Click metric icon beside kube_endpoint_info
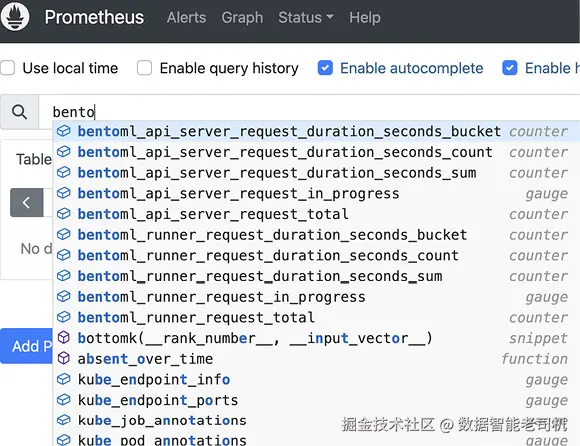The image size is (580, 446). 64,379
